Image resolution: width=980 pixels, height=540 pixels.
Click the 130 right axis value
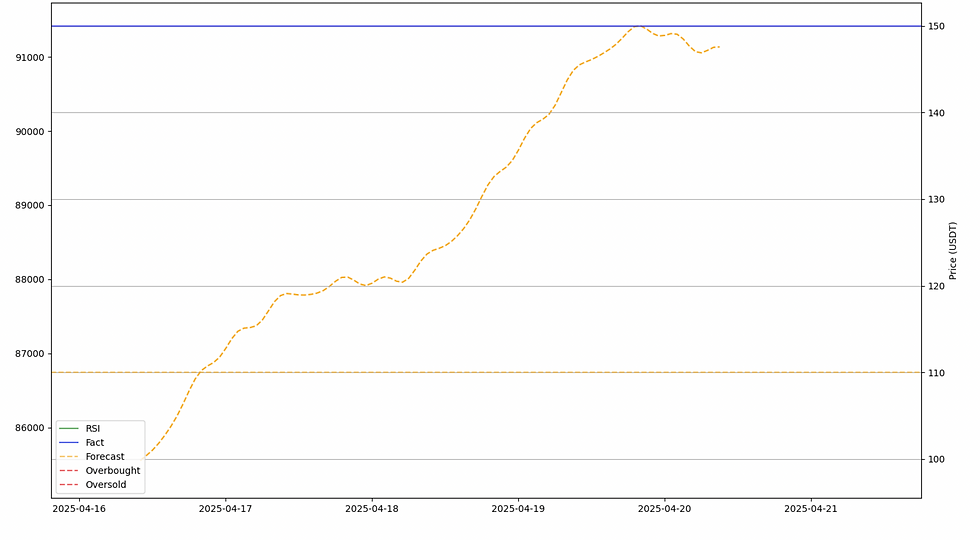(x=936, y=199)
